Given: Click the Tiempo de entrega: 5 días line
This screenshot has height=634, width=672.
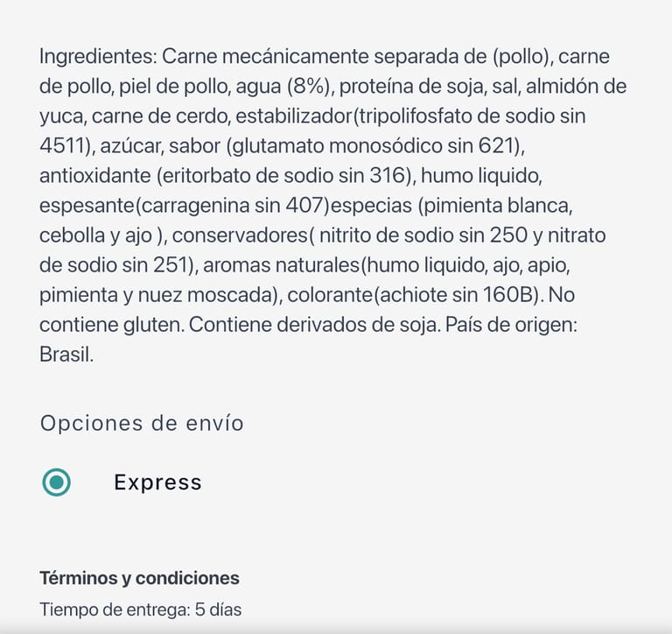Looking at the screenshot, I should click(x=140, y=609).
